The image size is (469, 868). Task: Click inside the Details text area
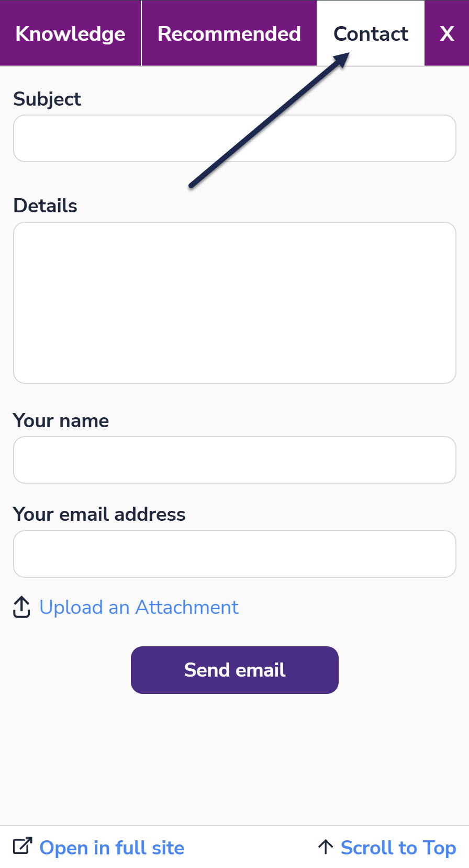click(234, 303)
